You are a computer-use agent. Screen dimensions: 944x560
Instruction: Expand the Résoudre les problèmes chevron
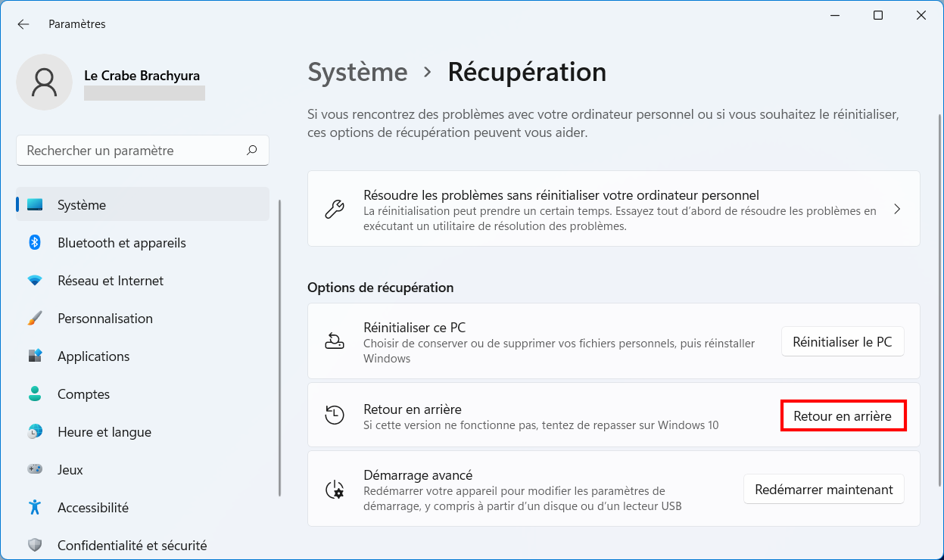[x=897, y=209]
